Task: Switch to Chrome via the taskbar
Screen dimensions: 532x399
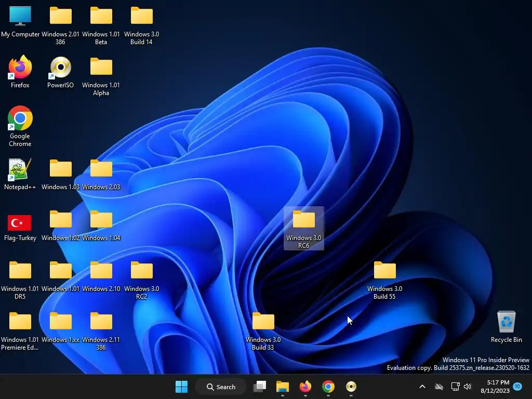Action: [328, 387]
